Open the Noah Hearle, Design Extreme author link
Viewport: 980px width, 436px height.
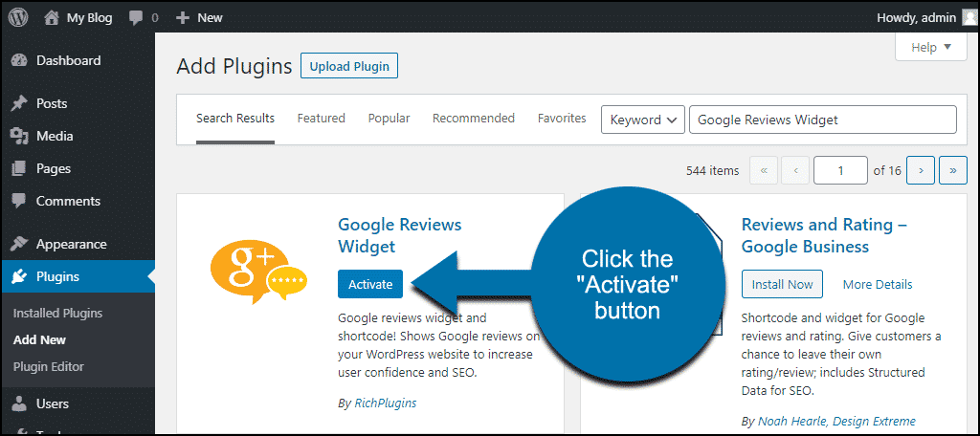[836, 421]
